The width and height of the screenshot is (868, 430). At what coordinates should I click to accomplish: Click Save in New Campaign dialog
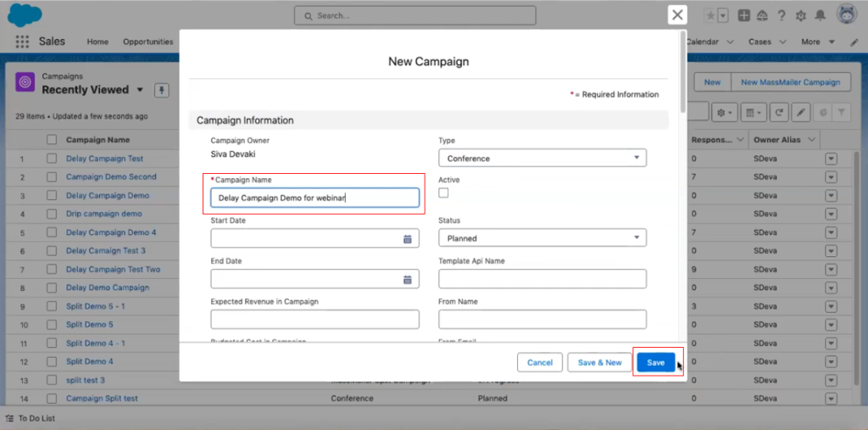coord(656,362)
